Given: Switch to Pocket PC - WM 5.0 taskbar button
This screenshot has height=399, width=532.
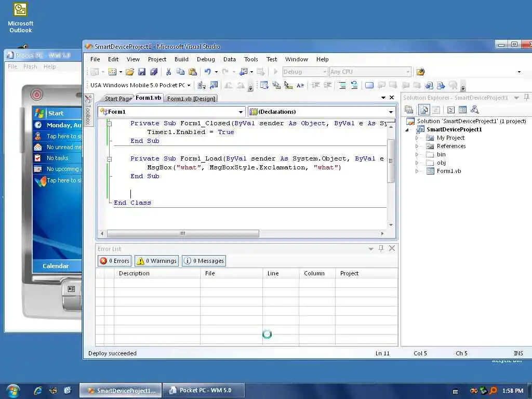Looking at the screenshot, I should click(x=204, y=391).
